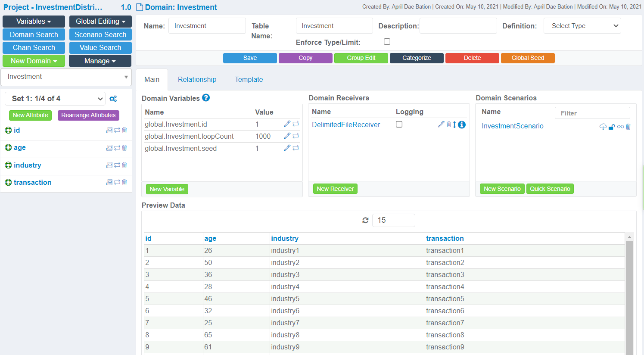Click infinity loop icon for InvestmentScenario
Screen dimensions: 644x355
click(620, 127)
